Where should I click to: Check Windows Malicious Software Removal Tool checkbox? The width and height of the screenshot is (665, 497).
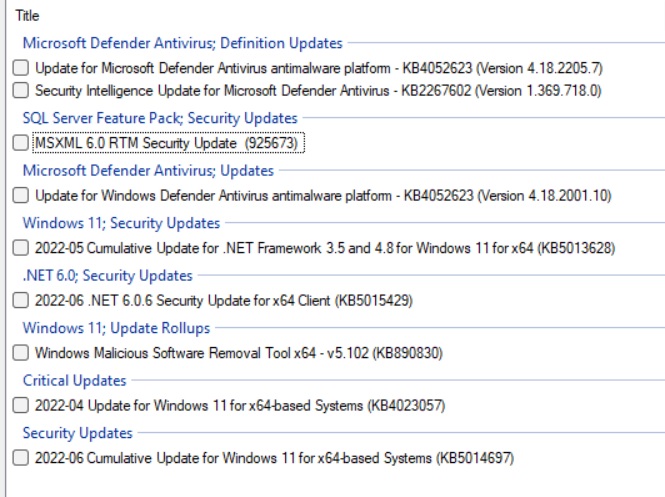(x=22, y=353)
